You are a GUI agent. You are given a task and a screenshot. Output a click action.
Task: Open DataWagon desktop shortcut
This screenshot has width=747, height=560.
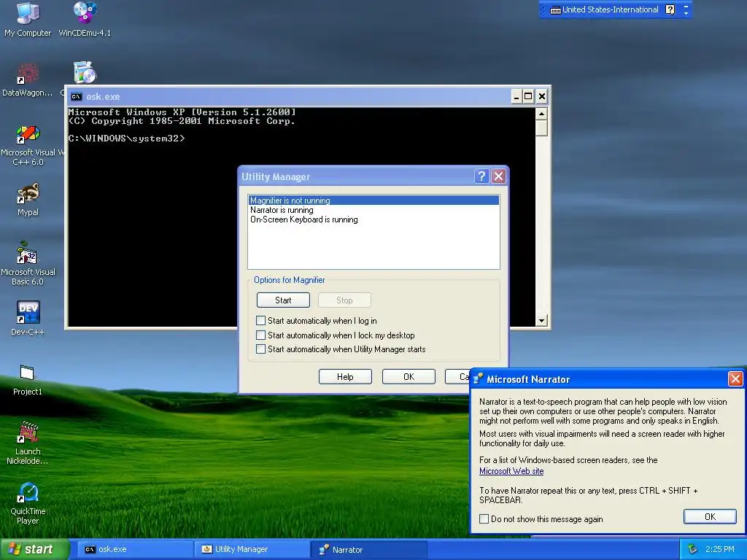point(28,79)
